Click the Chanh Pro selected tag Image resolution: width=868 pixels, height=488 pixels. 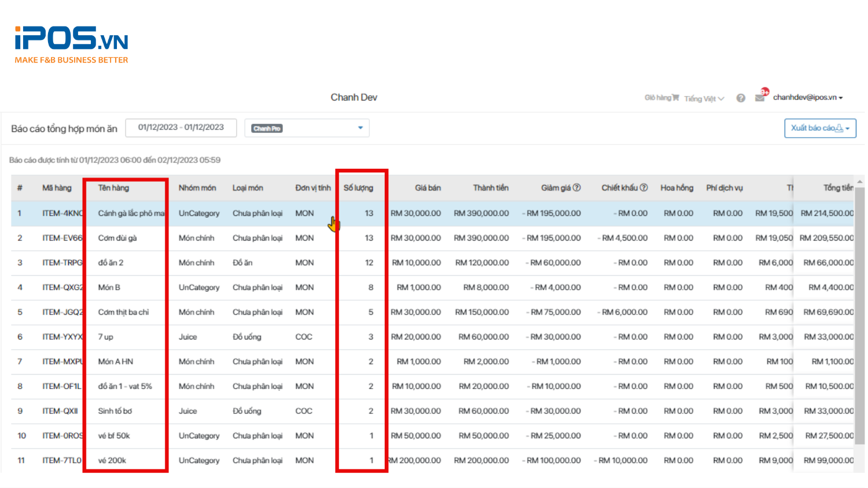coord(267,128)
